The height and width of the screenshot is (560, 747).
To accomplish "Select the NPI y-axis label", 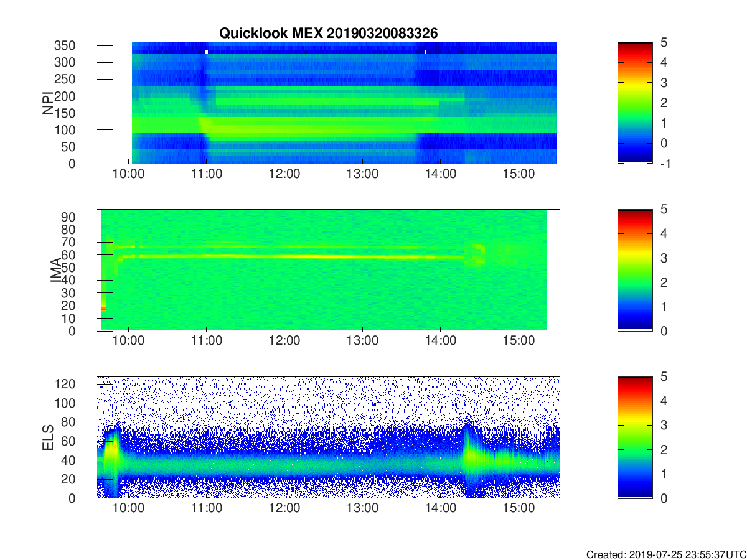I will [x=48, y=103].
